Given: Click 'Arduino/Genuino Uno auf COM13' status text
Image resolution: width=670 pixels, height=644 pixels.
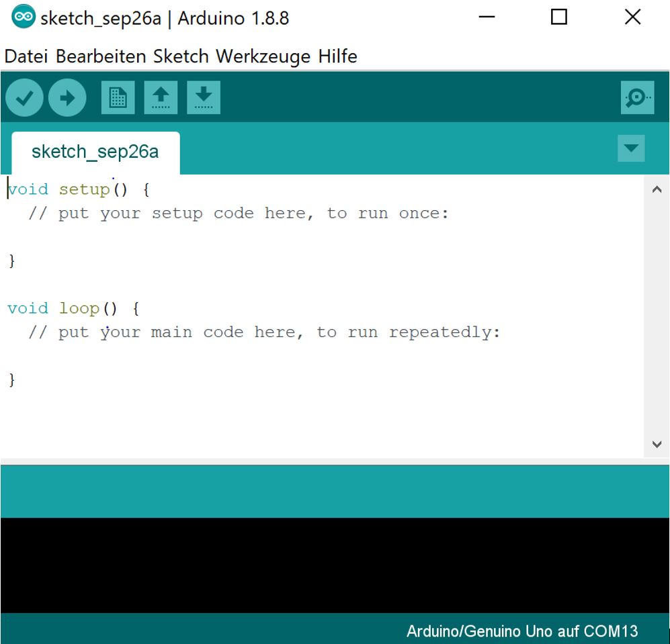Looking at the screenshot, I should point(522,631).
